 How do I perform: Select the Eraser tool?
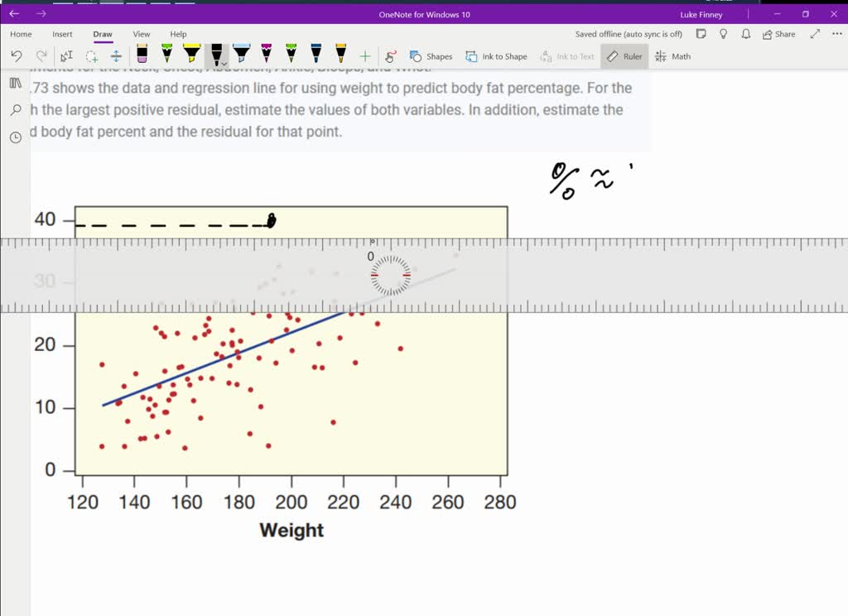(x=142, y=55)
